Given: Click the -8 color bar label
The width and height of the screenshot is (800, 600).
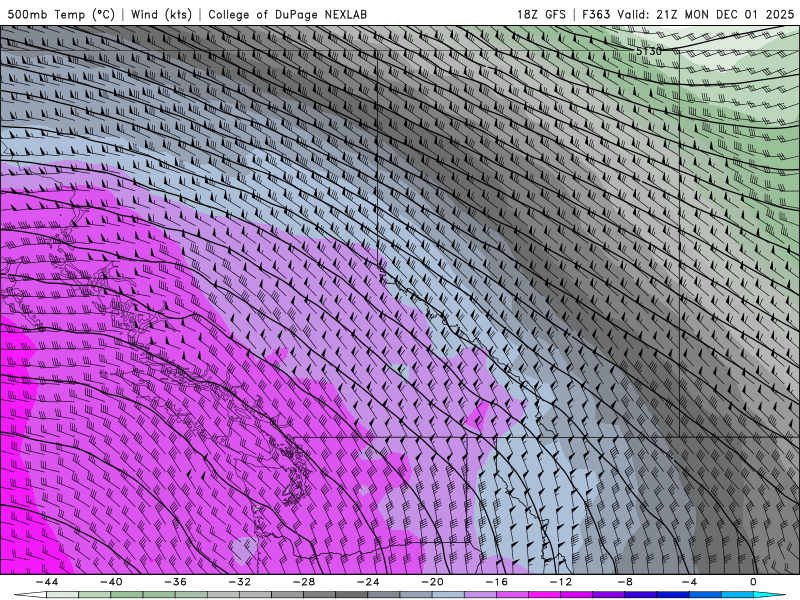Looking at the screenshot, I should pyautogui.click(x=625, y=582).
